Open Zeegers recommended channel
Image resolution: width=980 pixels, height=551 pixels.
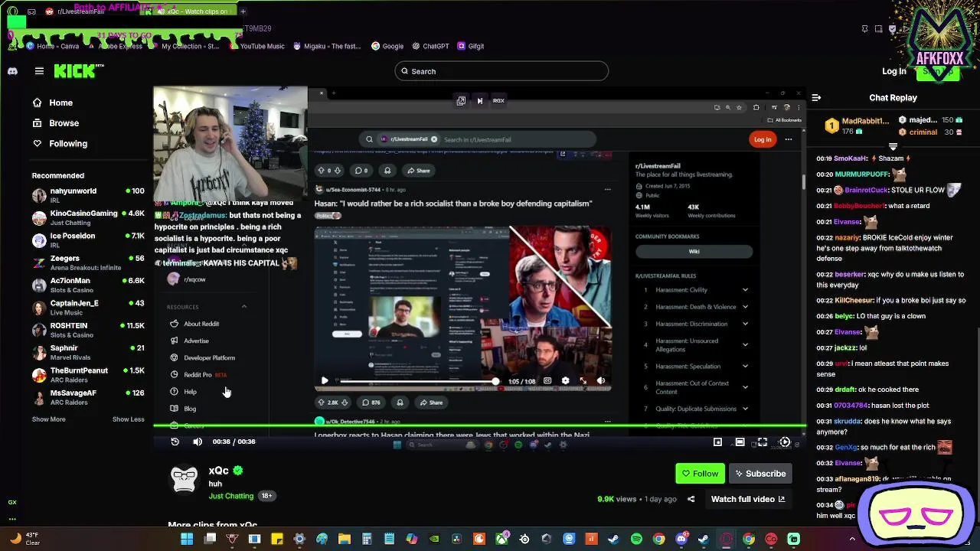click(x=88, y=262)
